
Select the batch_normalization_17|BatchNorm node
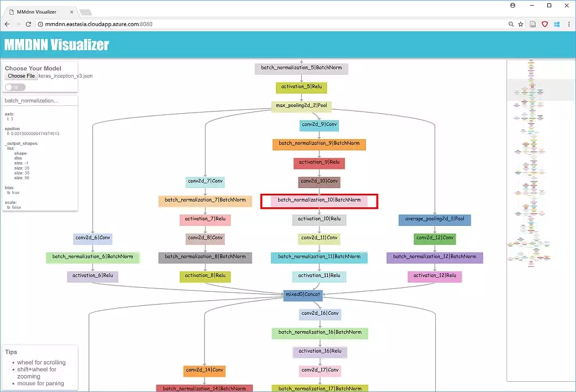pos(320,388)
